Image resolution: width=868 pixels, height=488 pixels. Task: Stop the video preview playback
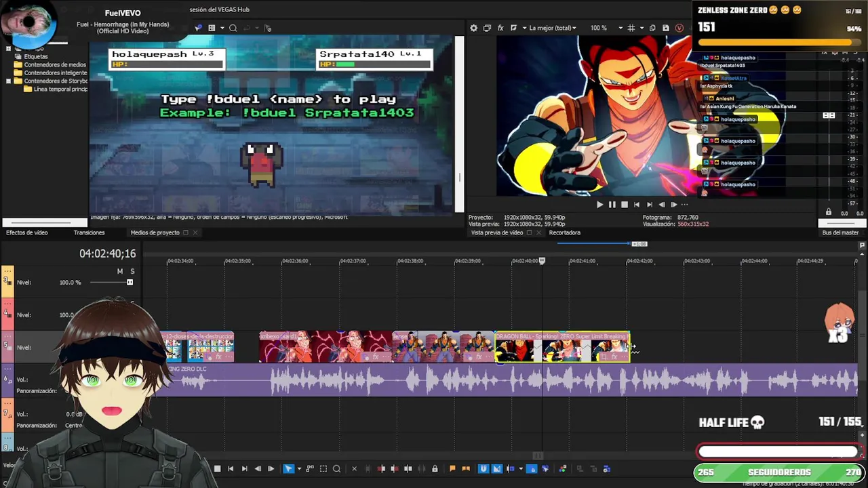(x=624, y=204)
